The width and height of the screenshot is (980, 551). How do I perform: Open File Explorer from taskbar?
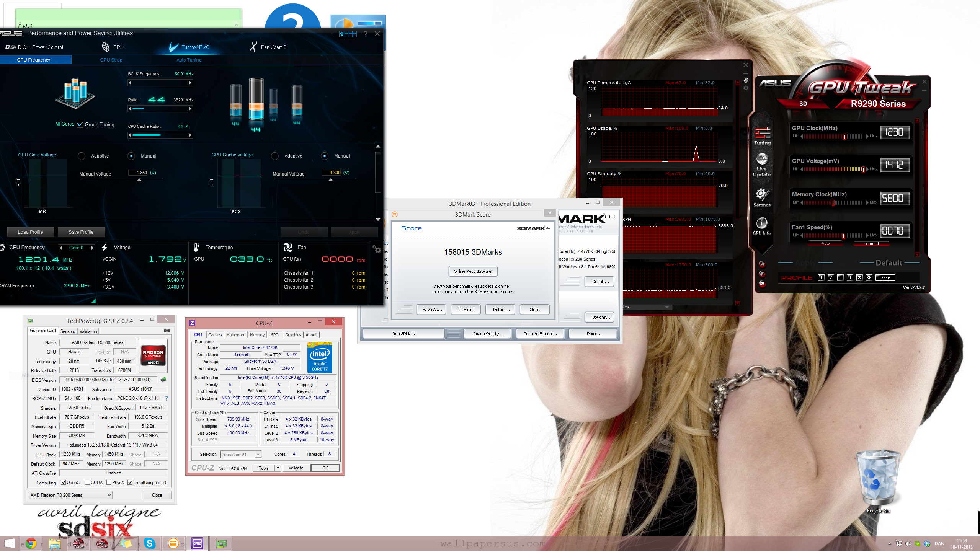[54, 543]
